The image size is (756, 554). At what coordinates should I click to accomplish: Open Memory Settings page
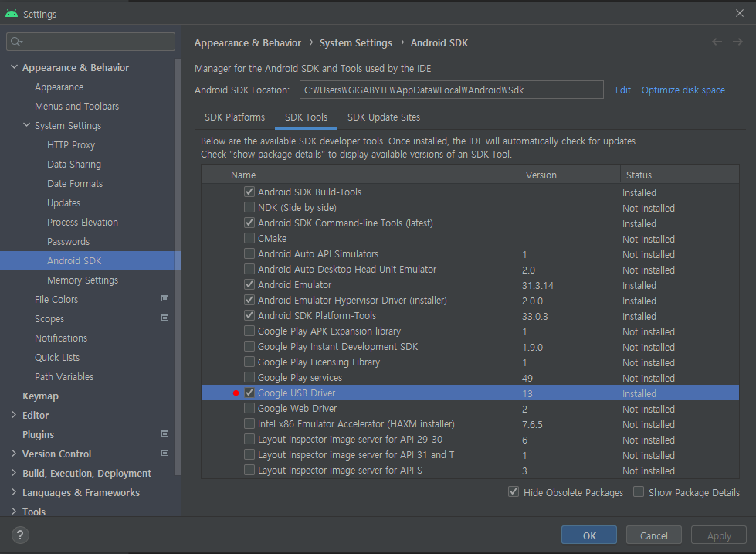(83, 280)
